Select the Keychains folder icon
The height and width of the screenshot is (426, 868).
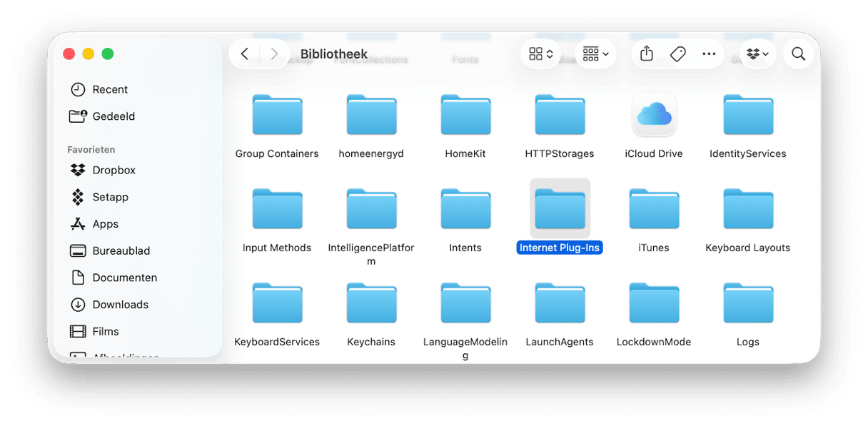coord(371,303)
